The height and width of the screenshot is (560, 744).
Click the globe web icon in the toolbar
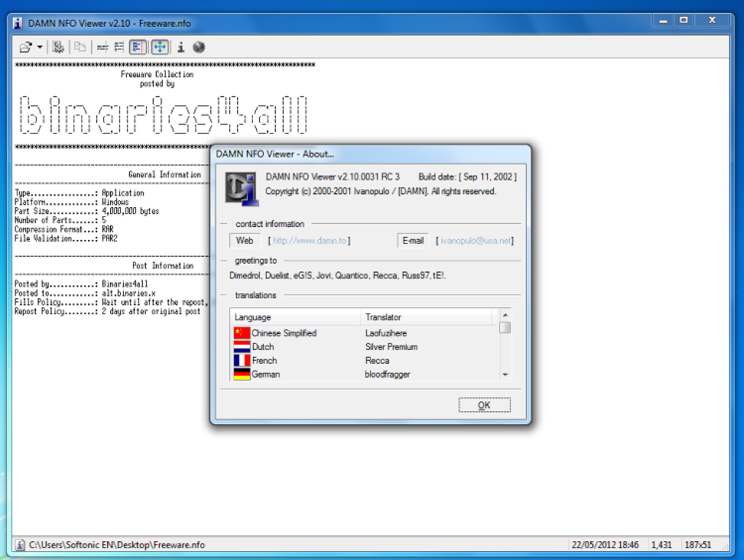point(199,47)
